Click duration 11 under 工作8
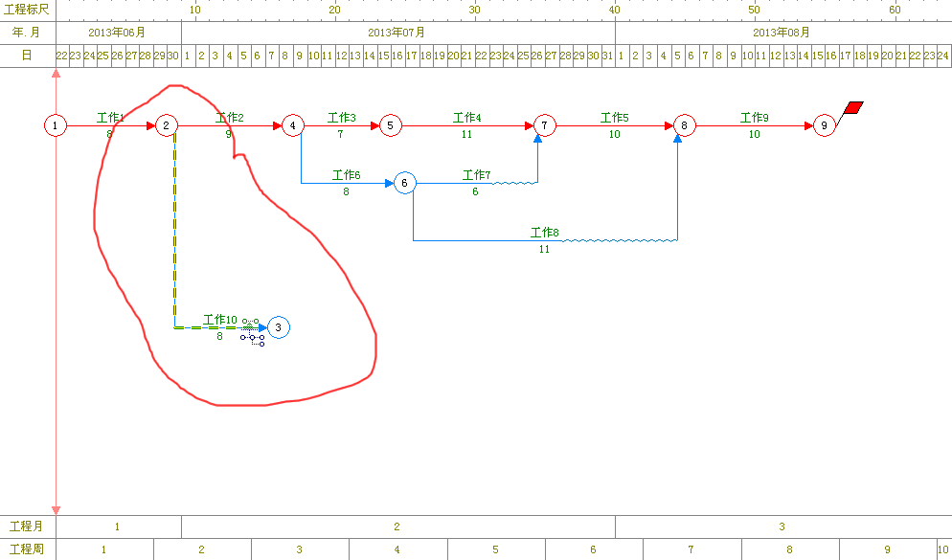 544,249
